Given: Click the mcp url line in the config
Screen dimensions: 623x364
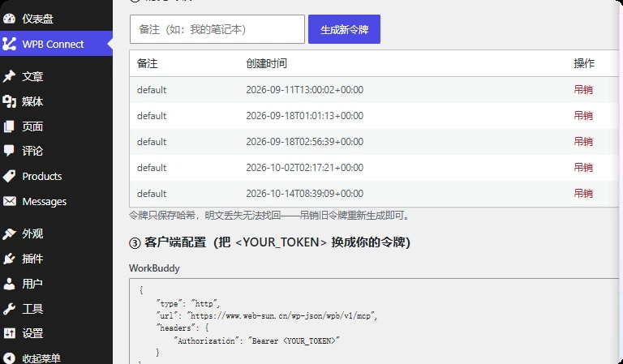Looking at the screenshot, I should (x=267, y=315).
